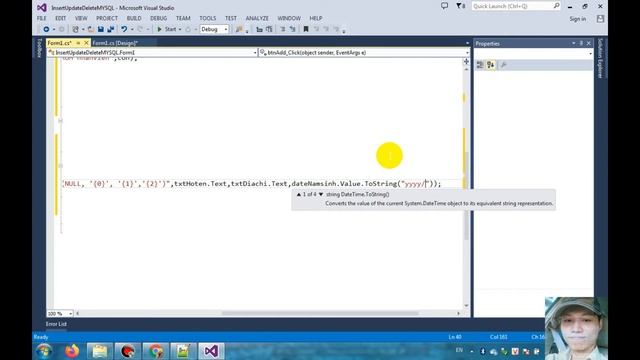
Task: Click the editor horizontal scrollbar thumb
Action: tap(320, 313)
